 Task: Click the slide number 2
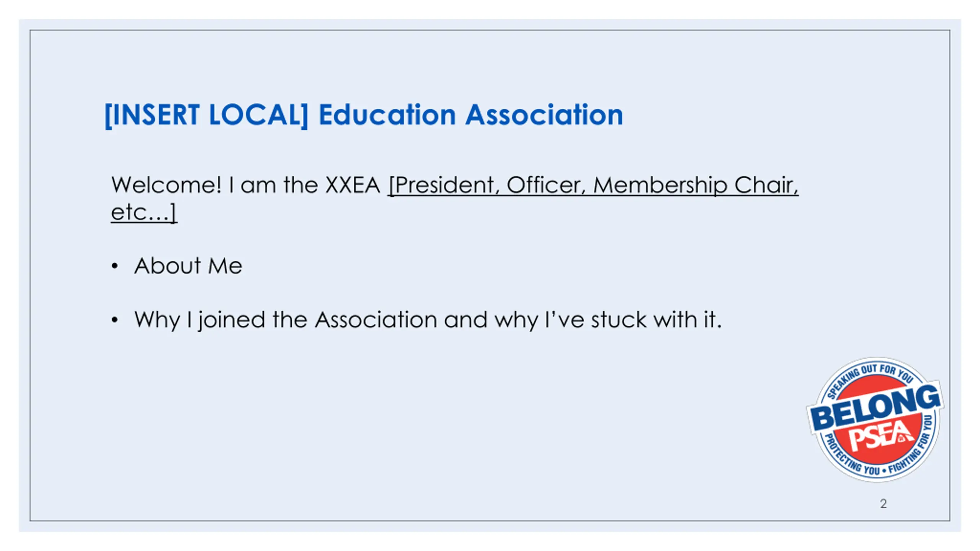point(883,504)
